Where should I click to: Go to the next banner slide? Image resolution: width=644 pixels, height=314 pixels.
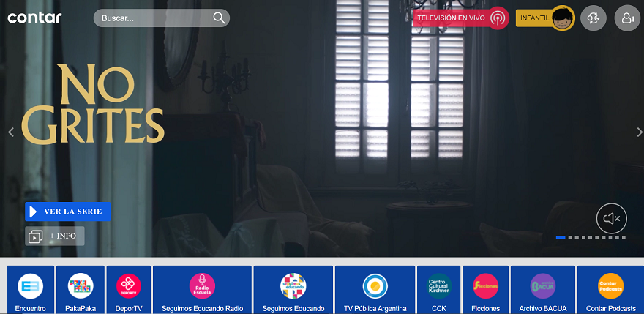click(x=639, y=132)
